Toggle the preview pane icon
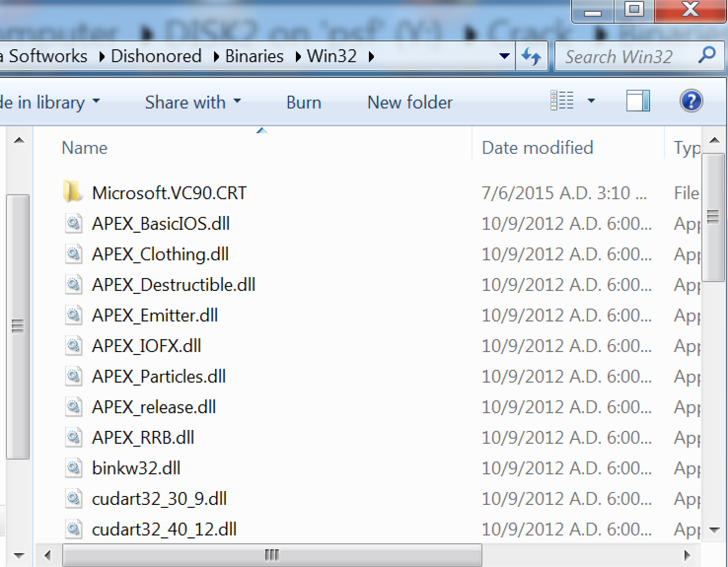The height and width of the screenshot is (567, 728). [x=638, y=102]
